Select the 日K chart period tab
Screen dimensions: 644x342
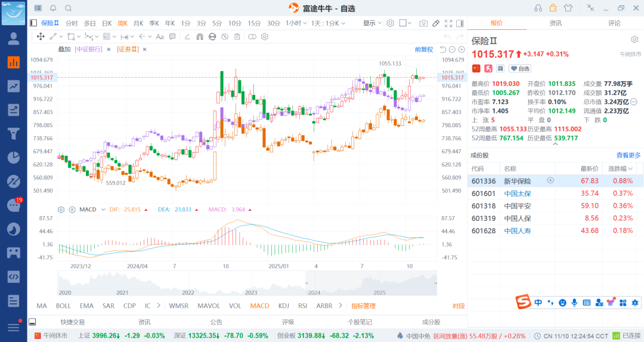point(107,23)
